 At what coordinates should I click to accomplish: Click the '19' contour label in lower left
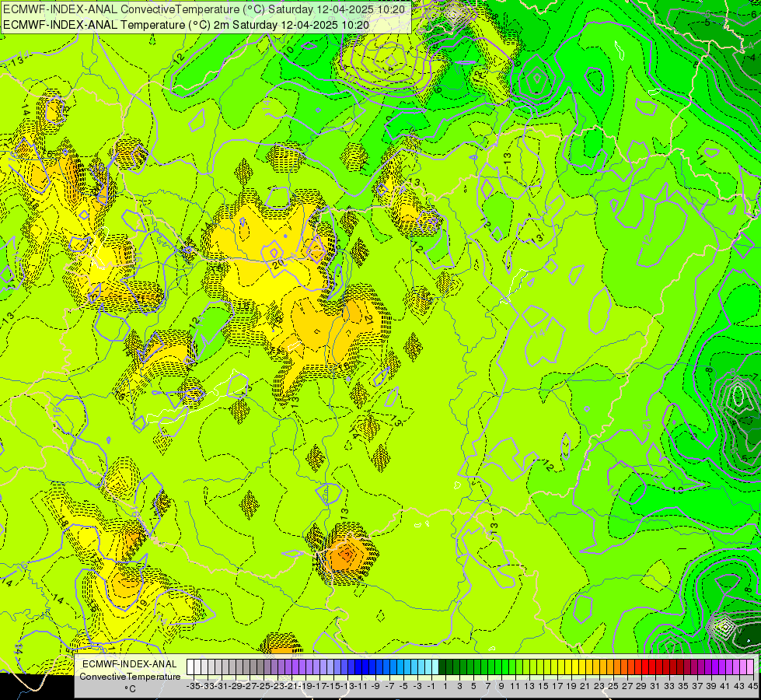pyautogui.click(x=141, y=604)
